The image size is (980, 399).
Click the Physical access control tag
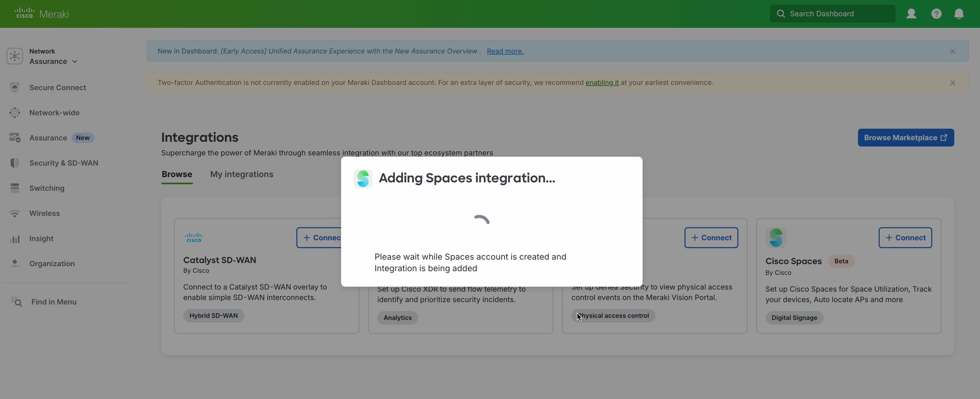[613, 316]
